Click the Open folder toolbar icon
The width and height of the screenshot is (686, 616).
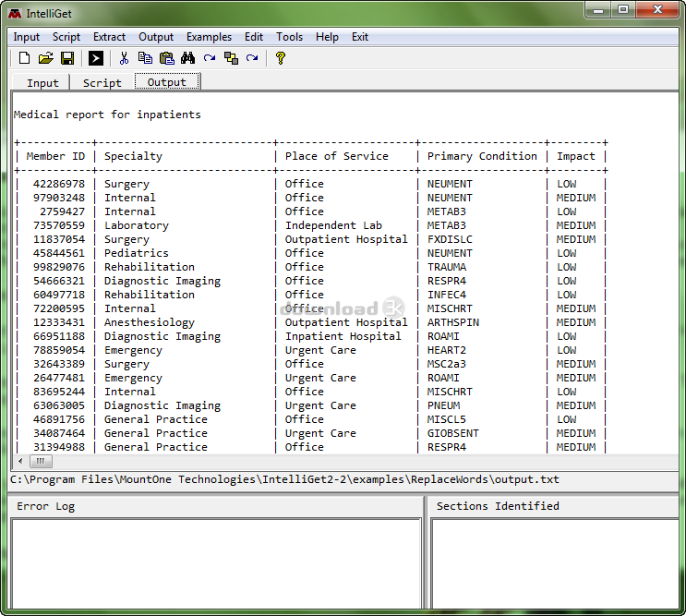(45, 58)
